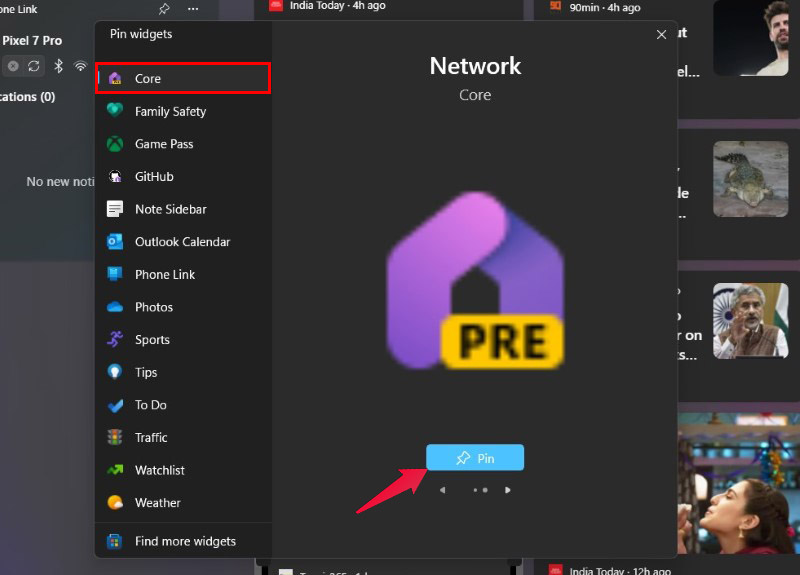Open Find more widgets link

click(x=185, y=541)
